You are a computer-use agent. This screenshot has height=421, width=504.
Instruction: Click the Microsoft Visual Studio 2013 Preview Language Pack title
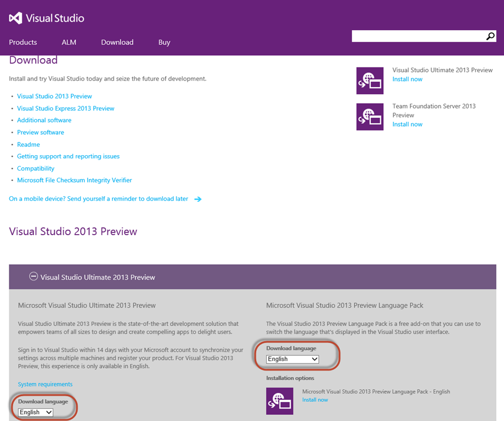(x=344, y=306)
